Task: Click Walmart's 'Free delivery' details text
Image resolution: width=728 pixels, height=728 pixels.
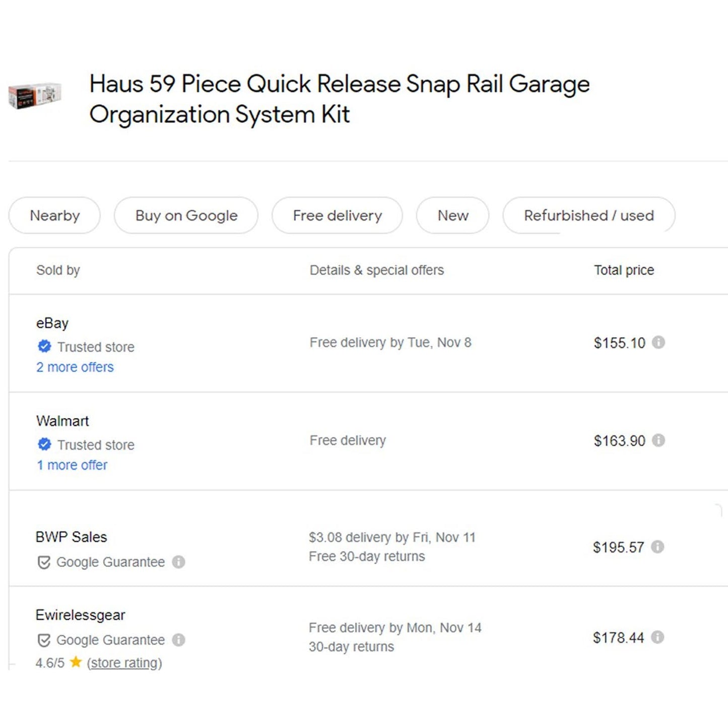Action: tap(348, 440)
